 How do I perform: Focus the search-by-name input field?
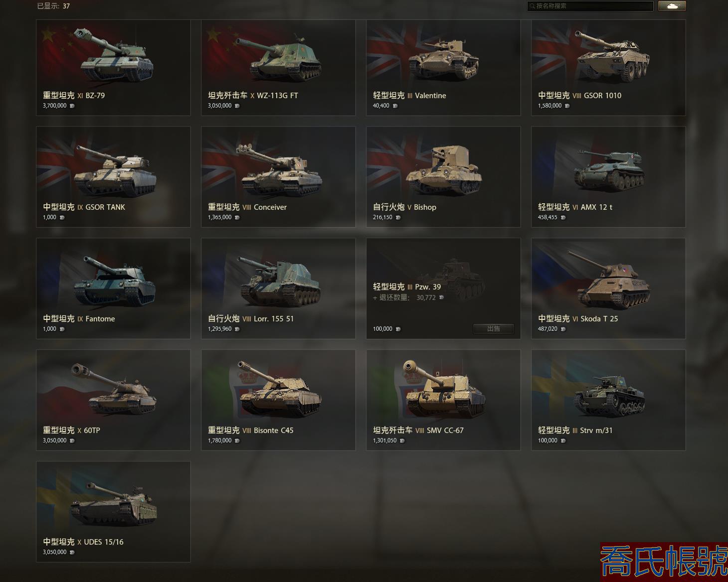[x=590, y=6]
